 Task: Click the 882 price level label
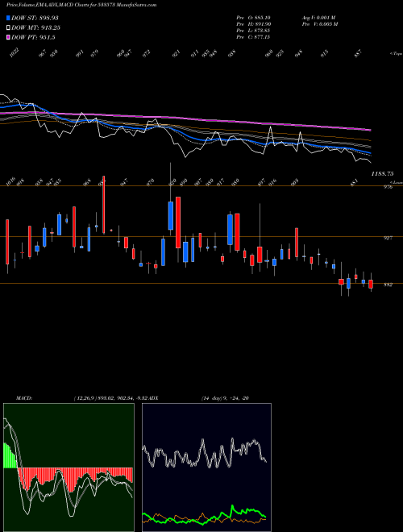pos(388,285)
